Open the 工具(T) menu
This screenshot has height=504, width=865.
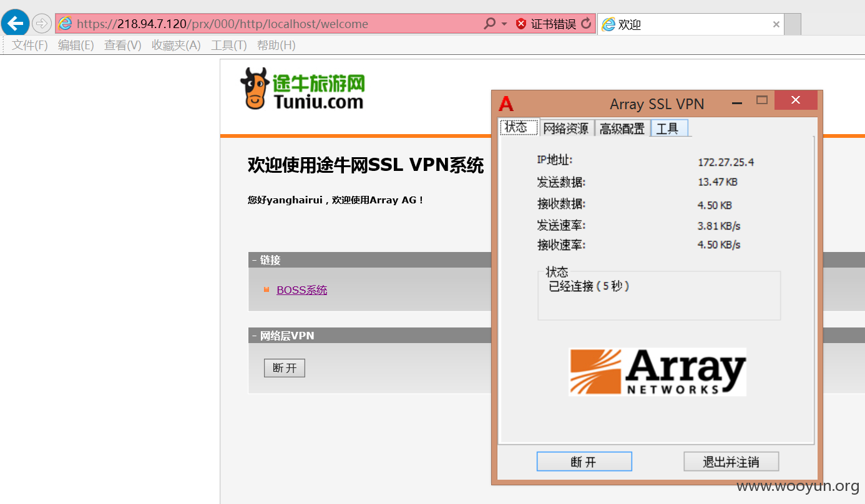[229, 45]
